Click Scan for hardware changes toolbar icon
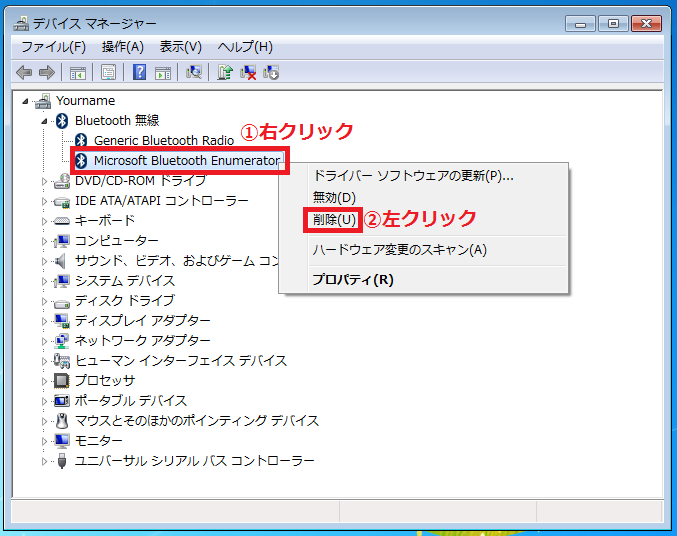The image size is (677, 536). (x=194, y=72)
